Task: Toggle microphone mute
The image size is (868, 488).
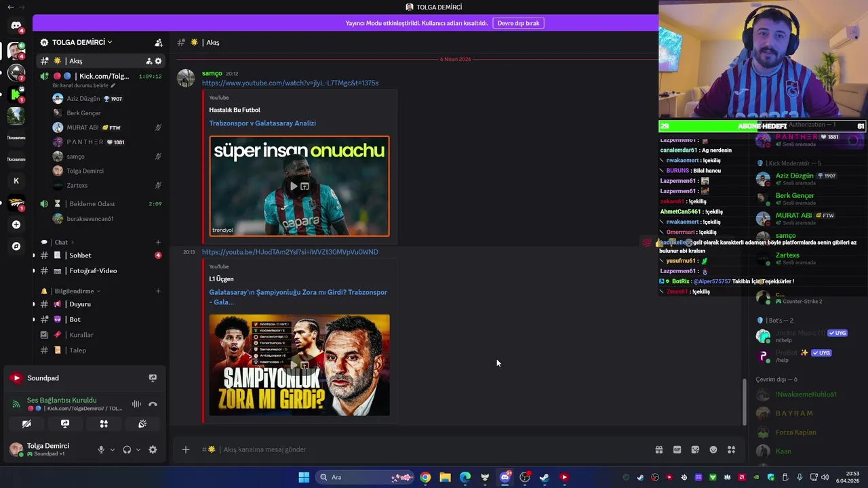Action: click(101, 449)
